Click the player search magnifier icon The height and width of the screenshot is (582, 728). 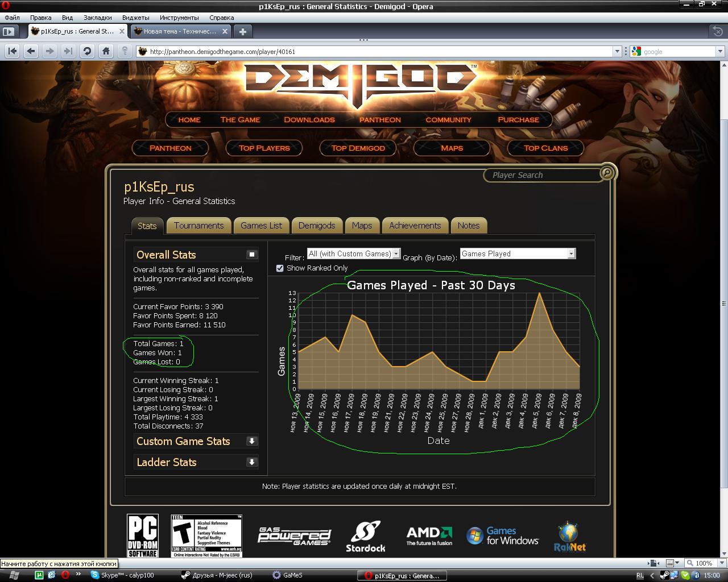coord(607,173)
